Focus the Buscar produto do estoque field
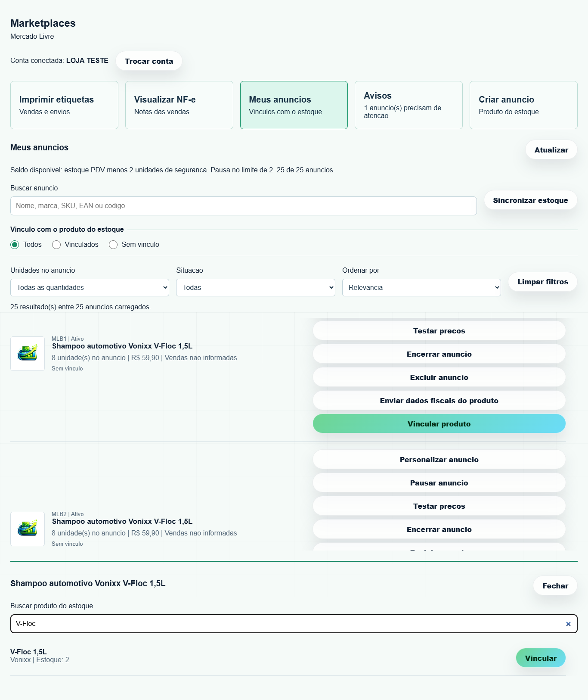This screenshot has width=588, height=700. (294, 624)
